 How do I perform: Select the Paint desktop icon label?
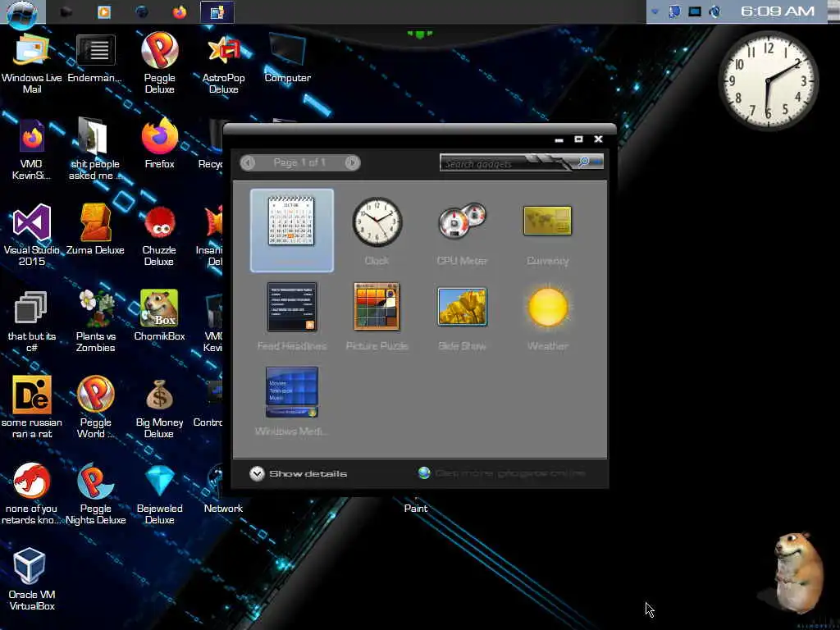coord(416,509)
